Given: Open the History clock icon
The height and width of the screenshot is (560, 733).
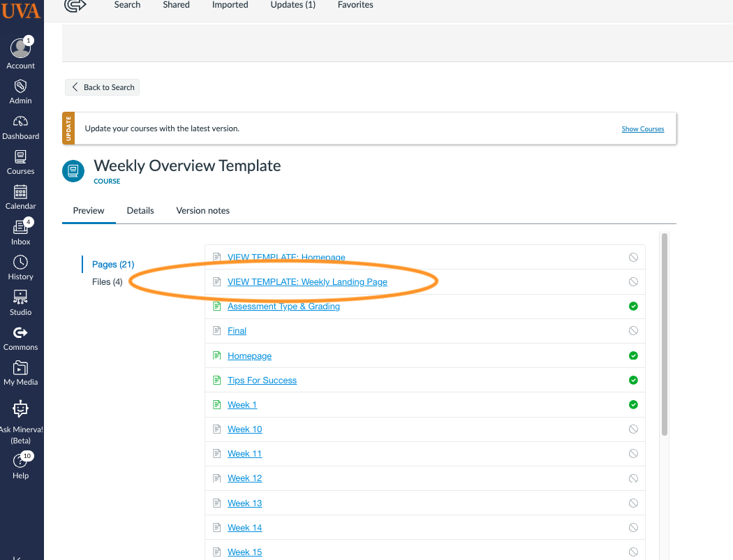Looking at the screenshot, I should tap(20, 263).
